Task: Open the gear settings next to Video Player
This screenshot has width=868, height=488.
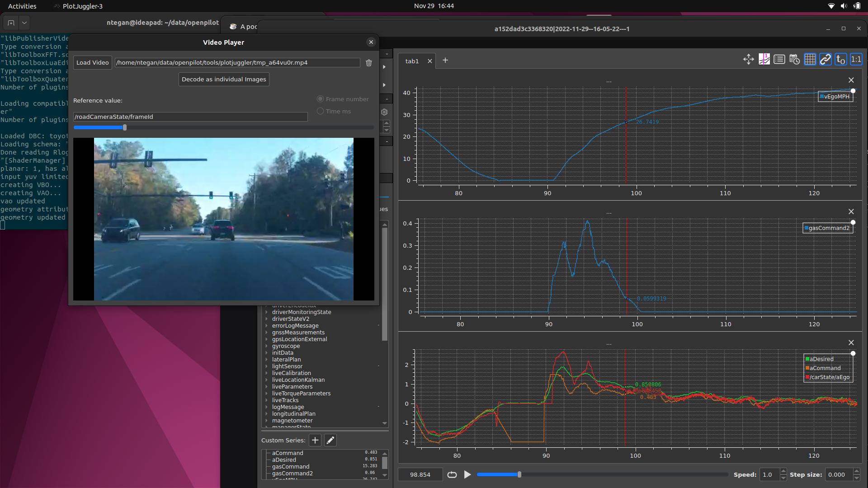Action: [384, 112]
